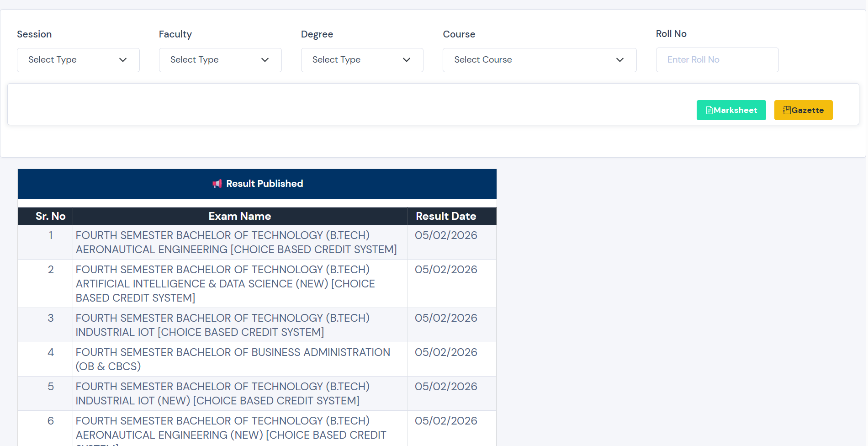Image resolution: width=868 pixels, height=446 pixels.
Task: Click the Enter Roll No input field
Action: coord(717,60)
